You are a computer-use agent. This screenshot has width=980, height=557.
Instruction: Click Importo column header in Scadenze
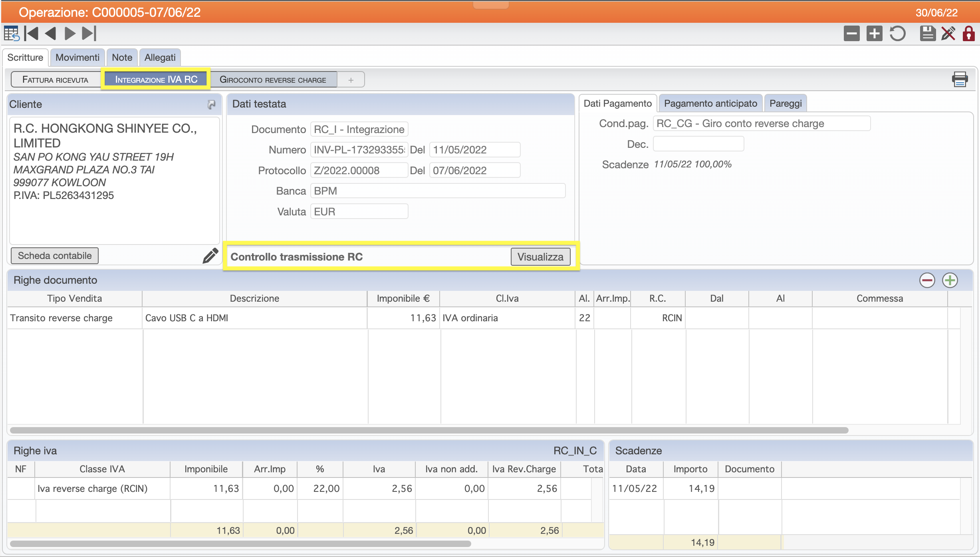(x=690, y=469)
